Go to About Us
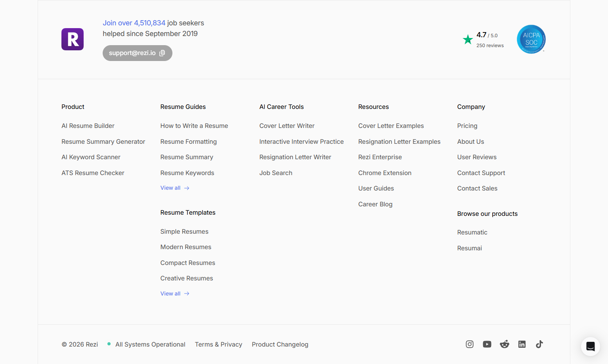The width and height of the screenshot is (608, 364). pos(470,141)
